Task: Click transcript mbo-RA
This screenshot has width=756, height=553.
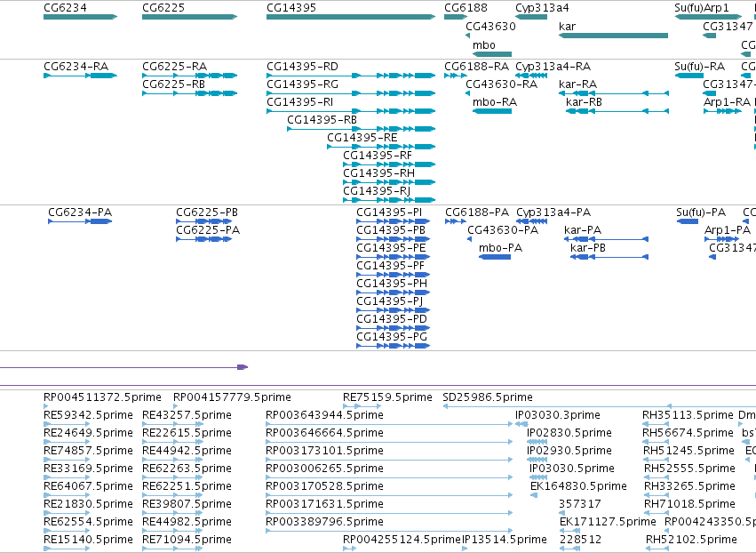Action: [495, 102]
